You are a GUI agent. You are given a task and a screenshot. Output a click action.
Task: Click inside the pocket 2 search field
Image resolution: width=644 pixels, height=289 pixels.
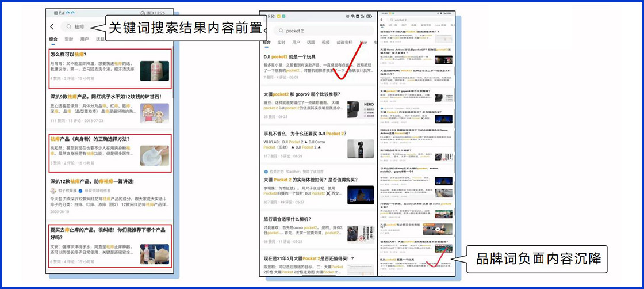pyautogui.click(x=322, y=31)
